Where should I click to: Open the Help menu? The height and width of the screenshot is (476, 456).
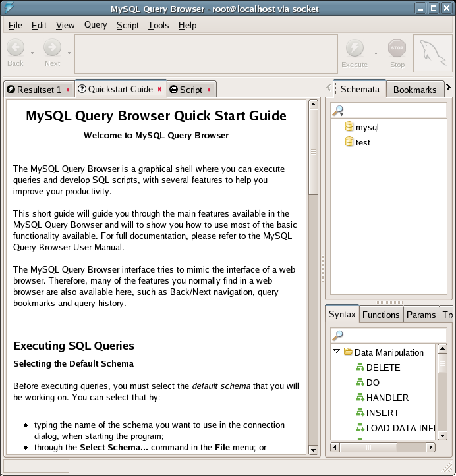pos(187,25)
